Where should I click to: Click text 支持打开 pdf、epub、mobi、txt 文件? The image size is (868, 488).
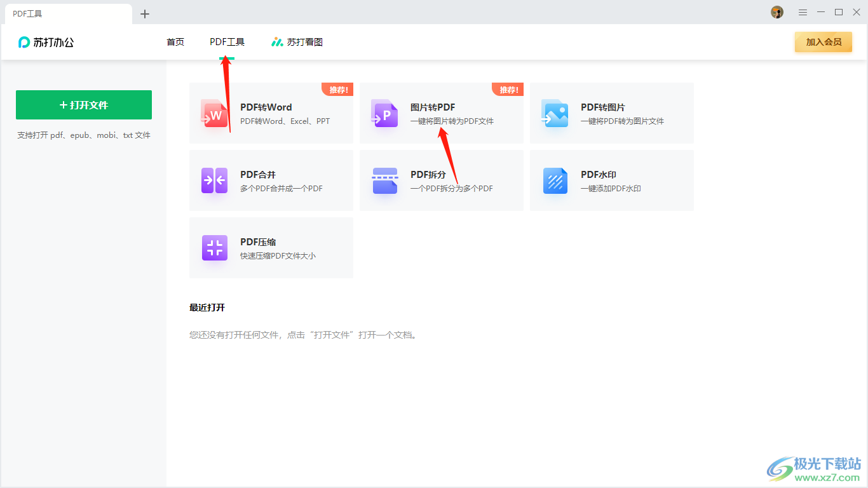pos(84,135)
